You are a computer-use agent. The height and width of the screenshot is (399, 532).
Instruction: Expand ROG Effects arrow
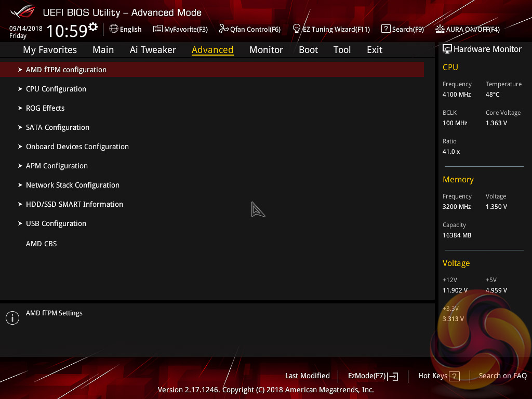click(x=20, y=108)
